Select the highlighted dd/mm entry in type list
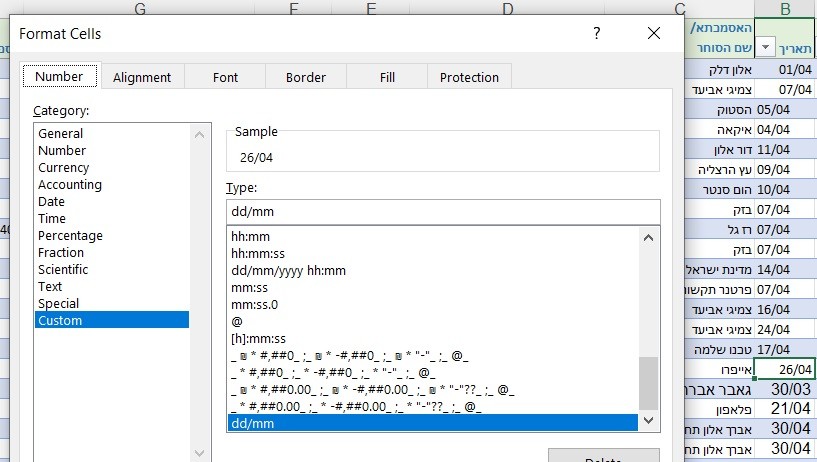Viewport: 817px width, 462px height. [432, 423]
